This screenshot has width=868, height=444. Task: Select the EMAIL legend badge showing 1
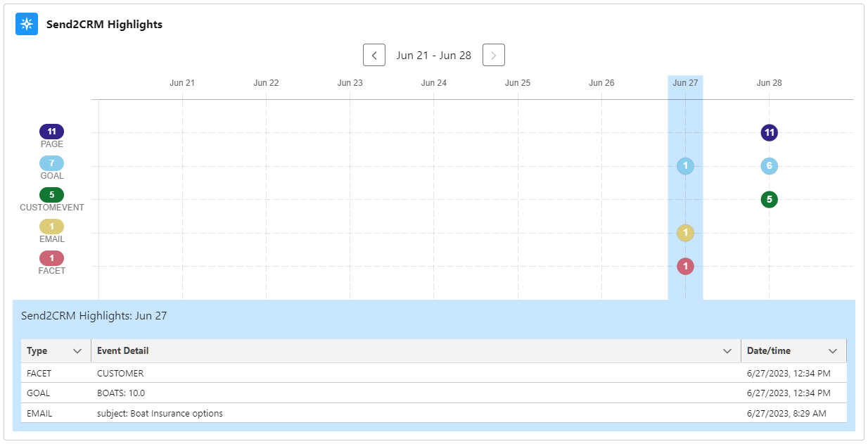[x=51, y=227]
